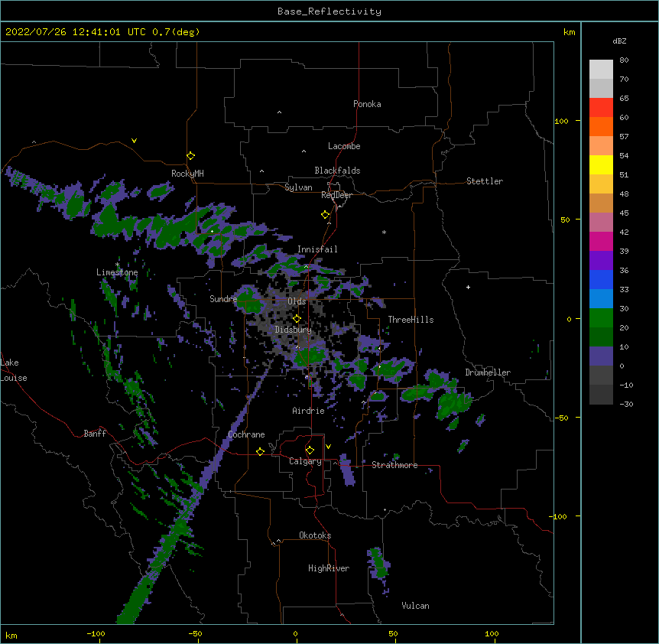Click the Didsbury label

pos(294,330)
